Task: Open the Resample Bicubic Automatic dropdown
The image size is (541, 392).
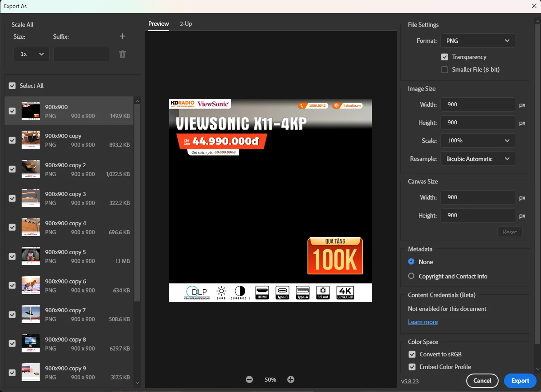Action: [478, 159]
